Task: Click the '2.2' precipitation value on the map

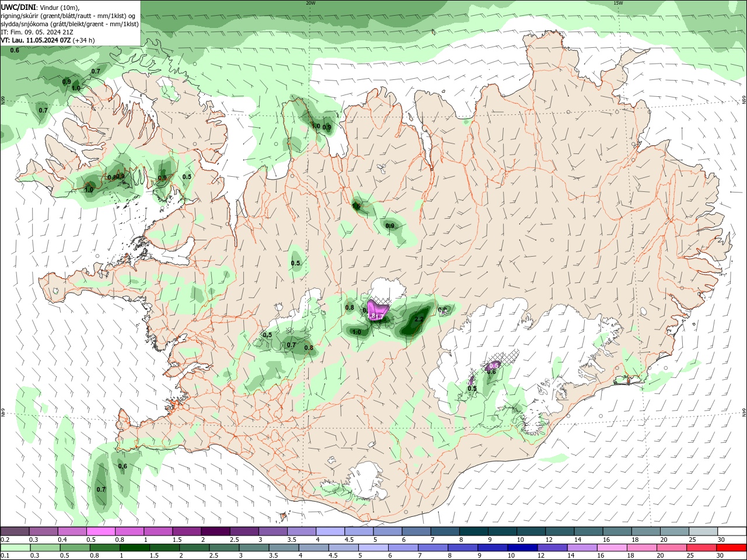Action: click(x=418, y=320)
